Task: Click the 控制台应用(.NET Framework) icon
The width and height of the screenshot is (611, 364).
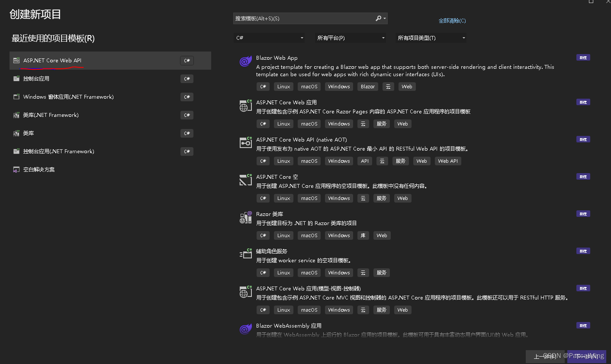Action: tap(16, 151)
